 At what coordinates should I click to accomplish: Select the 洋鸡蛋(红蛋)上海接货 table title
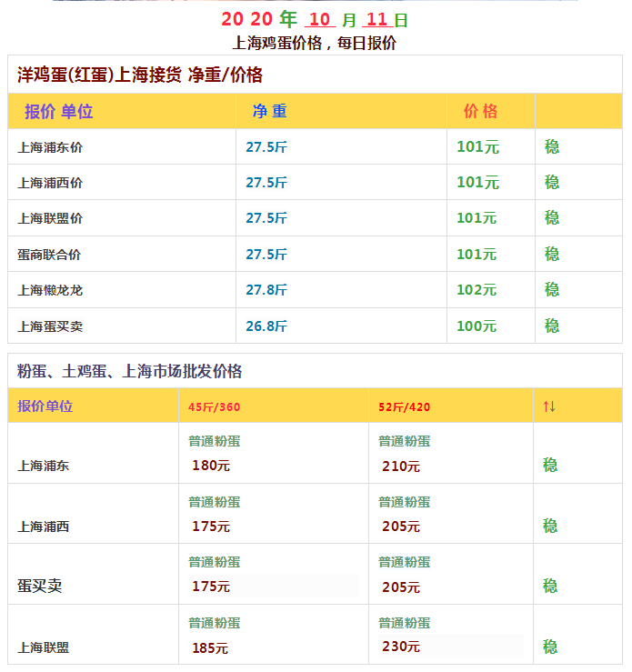pos(140,75)
